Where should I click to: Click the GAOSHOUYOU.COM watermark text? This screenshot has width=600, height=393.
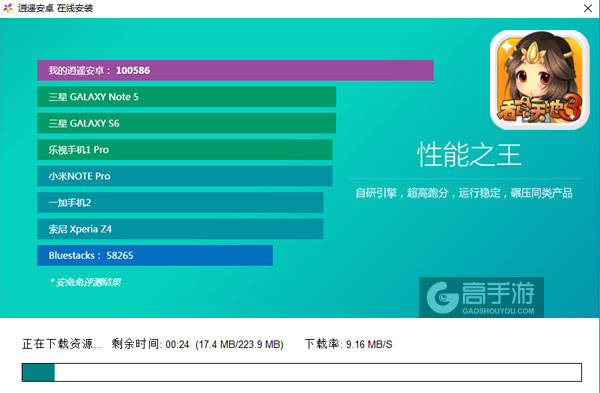(x=498, y=311)
